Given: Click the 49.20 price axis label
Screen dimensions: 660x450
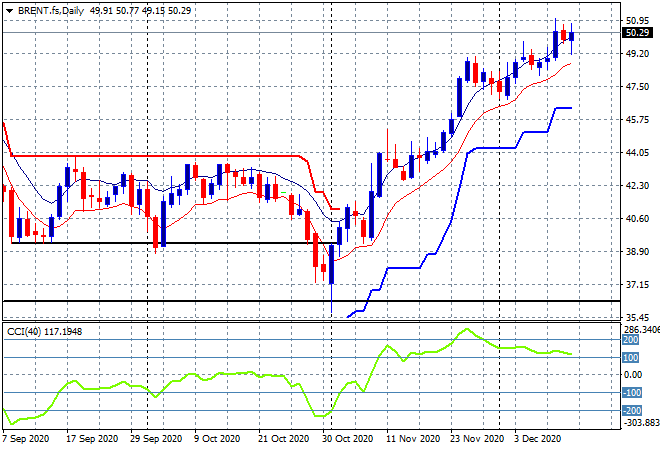Looking at the screenshot, I should click(637, 53).
